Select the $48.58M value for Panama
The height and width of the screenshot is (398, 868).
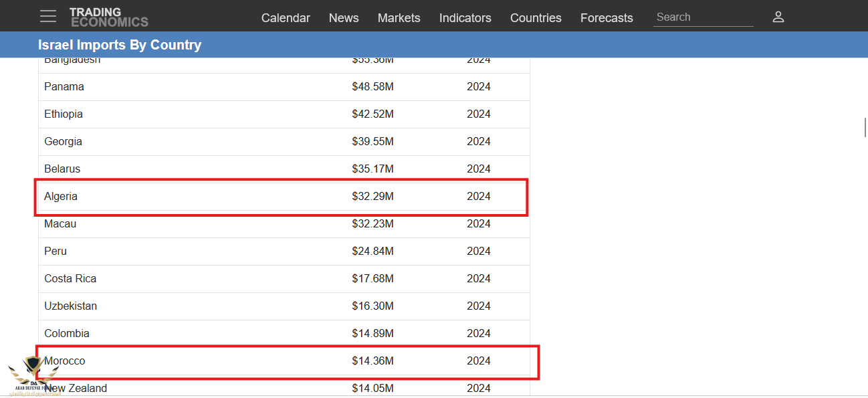[x=373, y=87]
